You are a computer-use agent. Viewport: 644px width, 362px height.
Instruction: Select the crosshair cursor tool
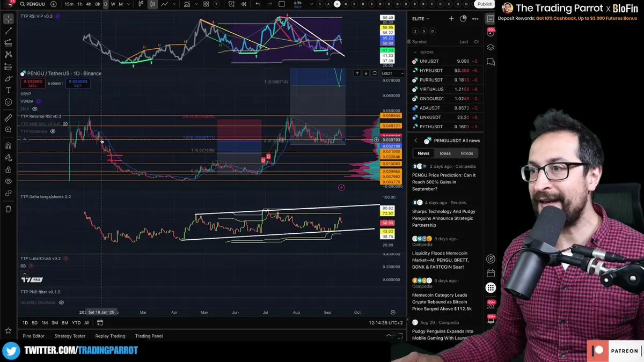click(x=8, y=19)
